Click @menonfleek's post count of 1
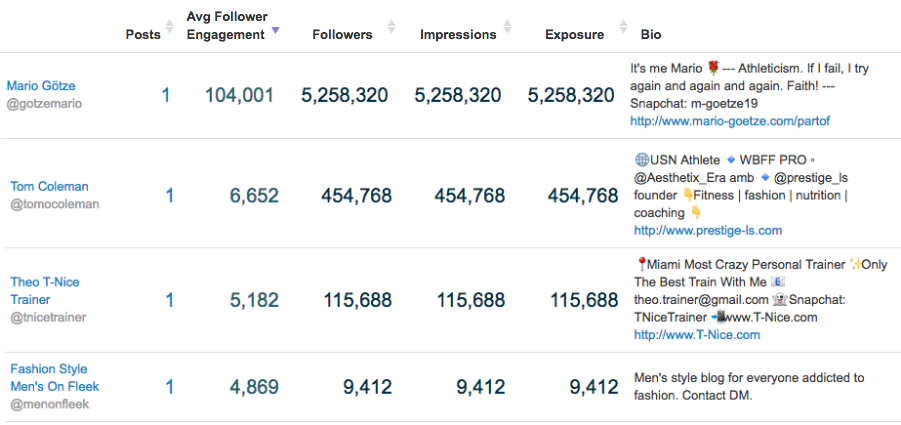Image resolution: width=901 pixels, height=425 pixels. tap(170, 387)
